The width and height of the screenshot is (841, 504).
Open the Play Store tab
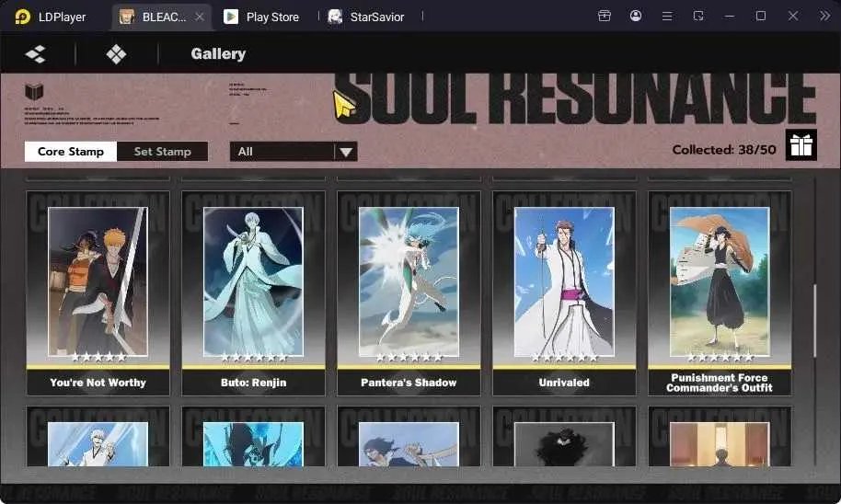(261, 17)
